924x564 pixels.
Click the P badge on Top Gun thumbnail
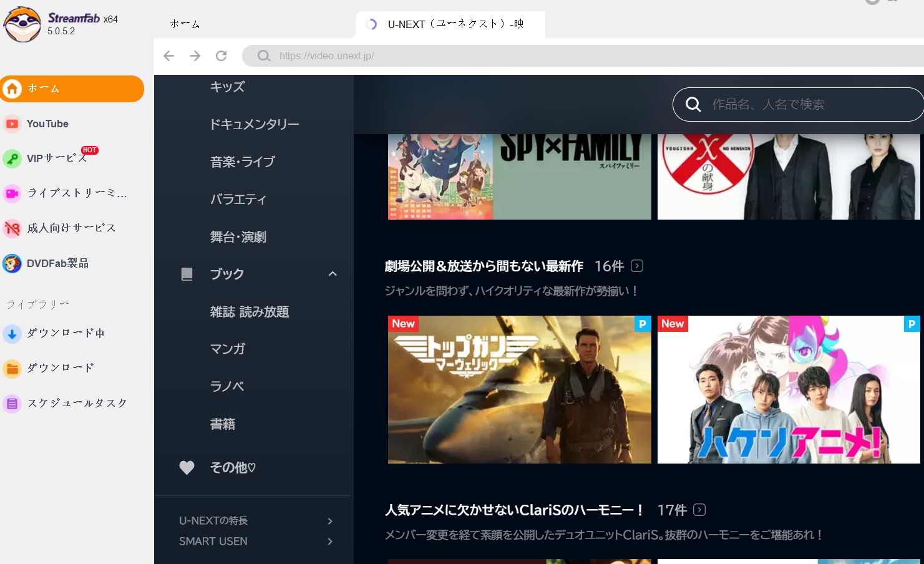(643, 324)
